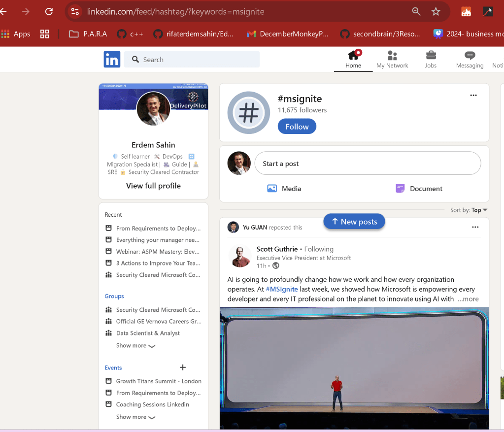
Task: Open the P.A.R.A bookmark folder
Action: point(88,34)
